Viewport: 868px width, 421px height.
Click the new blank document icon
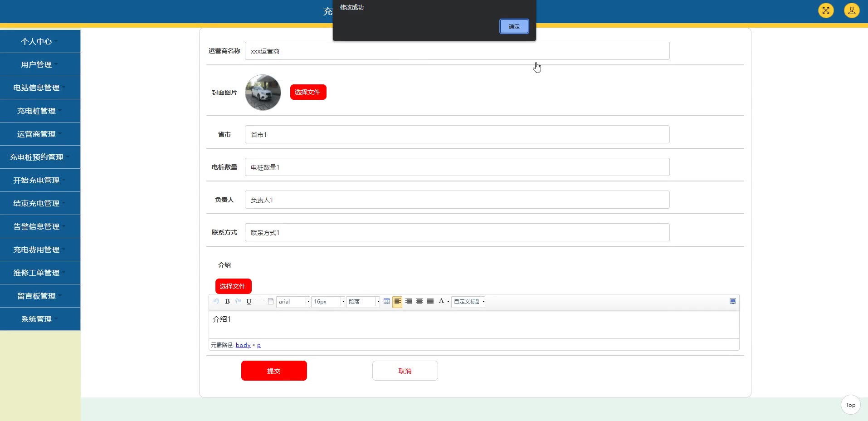coord(271,302)
